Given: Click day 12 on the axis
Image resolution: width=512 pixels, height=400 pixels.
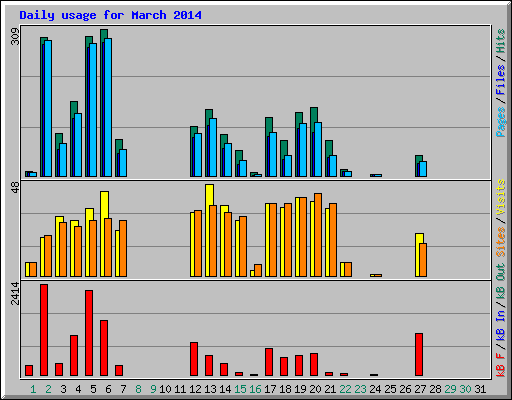Looking at the screenshot, I should [x=195, y=389].
